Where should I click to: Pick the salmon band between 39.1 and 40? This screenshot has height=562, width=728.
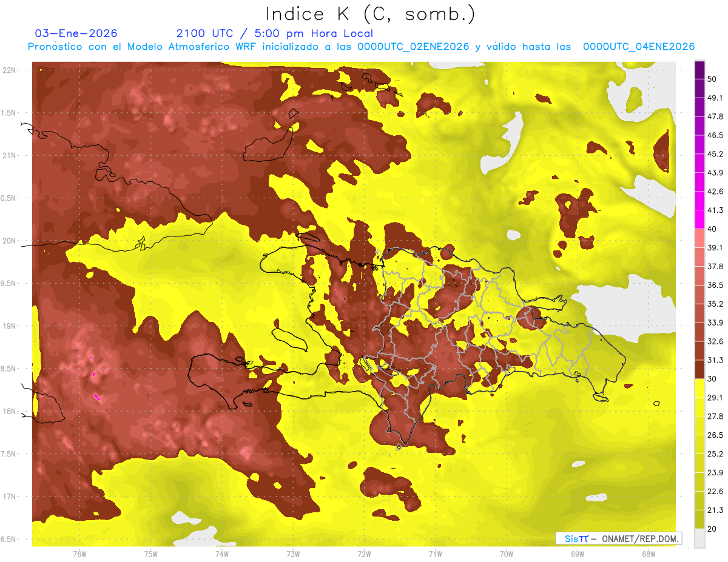pyautogui.click(x=699, y=238)
